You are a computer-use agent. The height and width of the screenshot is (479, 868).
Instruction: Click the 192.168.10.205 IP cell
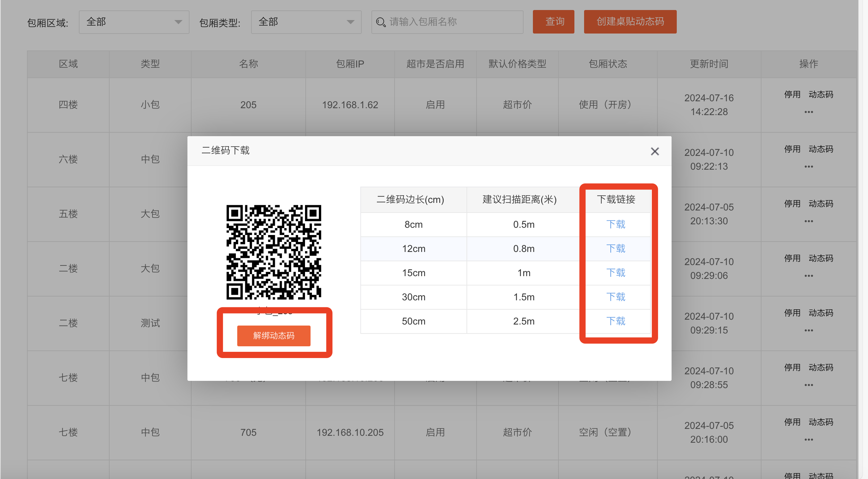tap(350, 432)
